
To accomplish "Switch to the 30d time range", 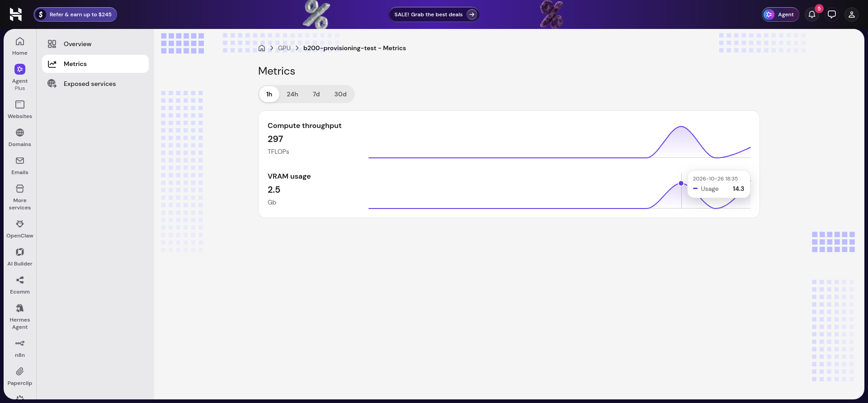I will click(x=340, y=94).
